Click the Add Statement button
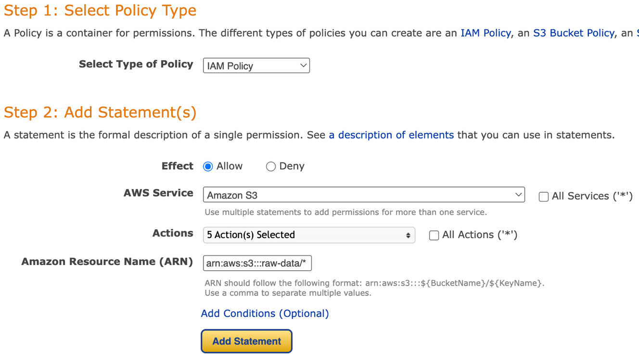The width and height of the screenshot is (639, 364). [246, 341]
